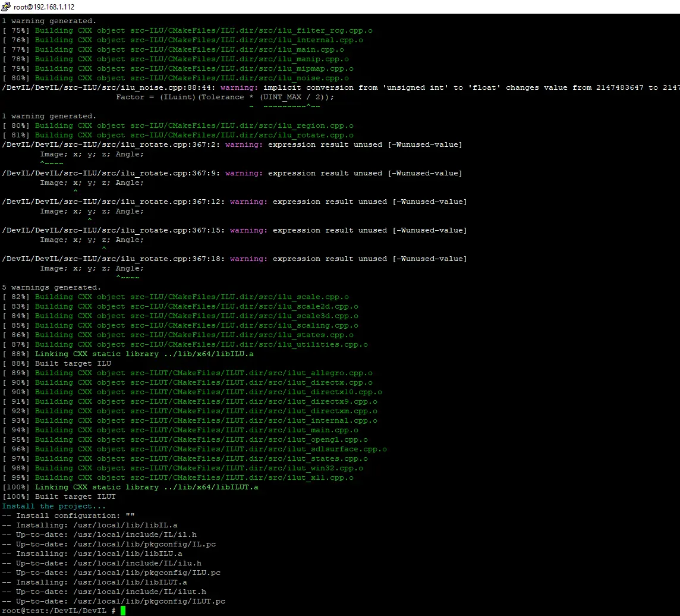This screenshot has height=616, width=680.
Task: Click the ilu_rotate.cpp:367:18 warning line
Action: pyautogui.click(x=234, y=259)
